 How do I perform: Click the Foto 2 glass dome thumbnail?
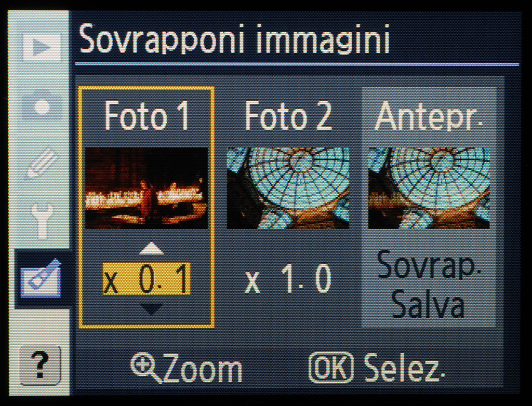coord(288,188)
